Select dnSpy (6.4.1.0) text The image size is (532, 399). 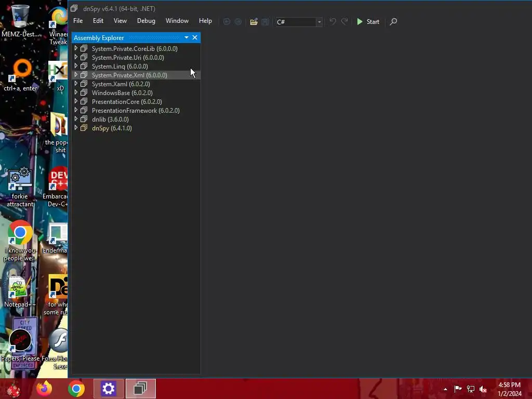(x=112, y=128)
